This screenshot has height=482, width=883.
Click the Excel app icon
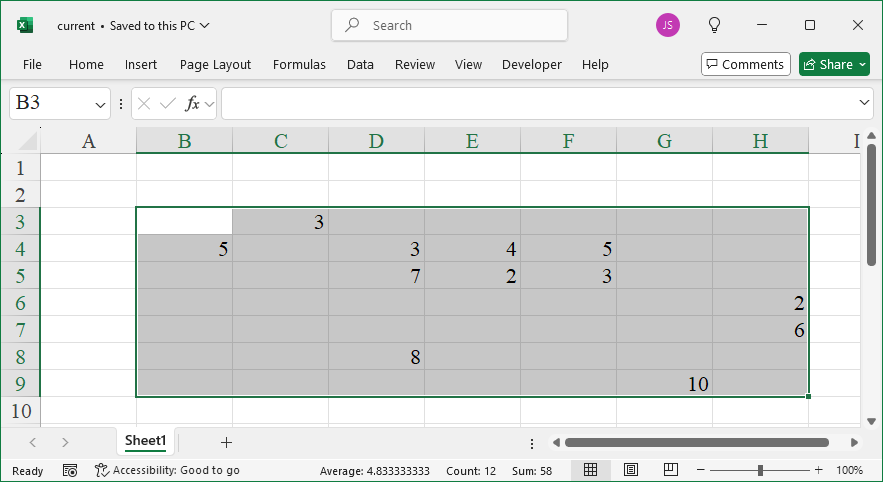(25, 25)
